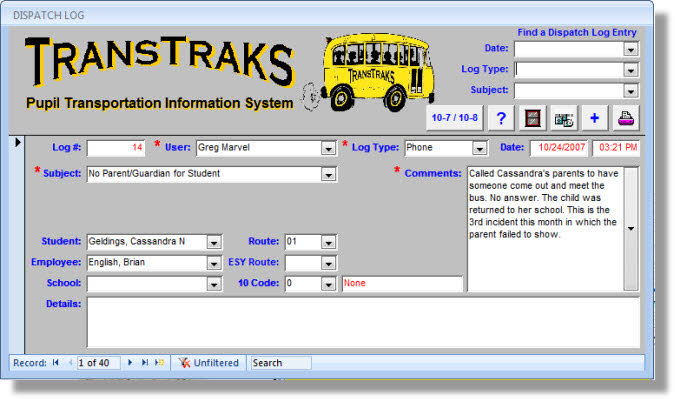
Task: Open the Student dropdown for Cassandra Geldings
Action: coord(214,242)
